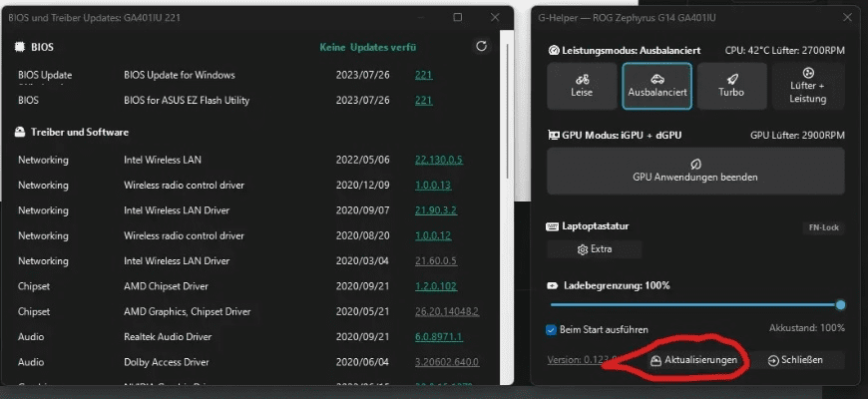The height and width of the screenshot is (399, 868).
Task: Toggle the Beim Start ausführen checkbox
Action: 552,329
